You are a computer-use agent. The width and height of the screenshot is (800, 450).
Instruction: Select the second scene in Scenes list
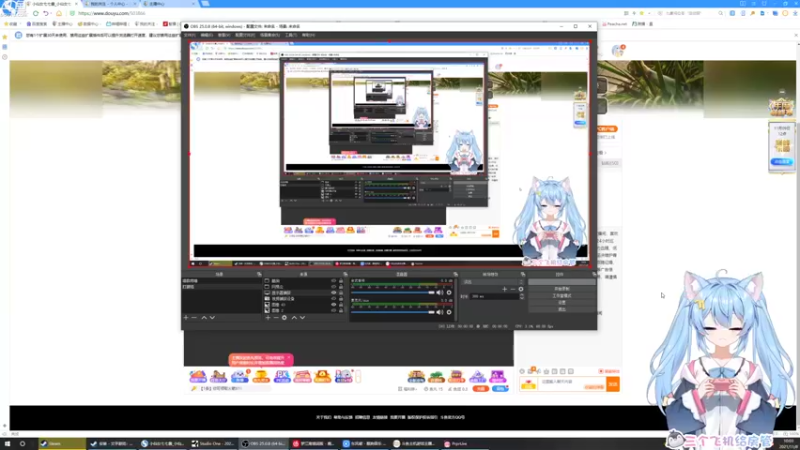pyautogui.click(x=221, y=287)
